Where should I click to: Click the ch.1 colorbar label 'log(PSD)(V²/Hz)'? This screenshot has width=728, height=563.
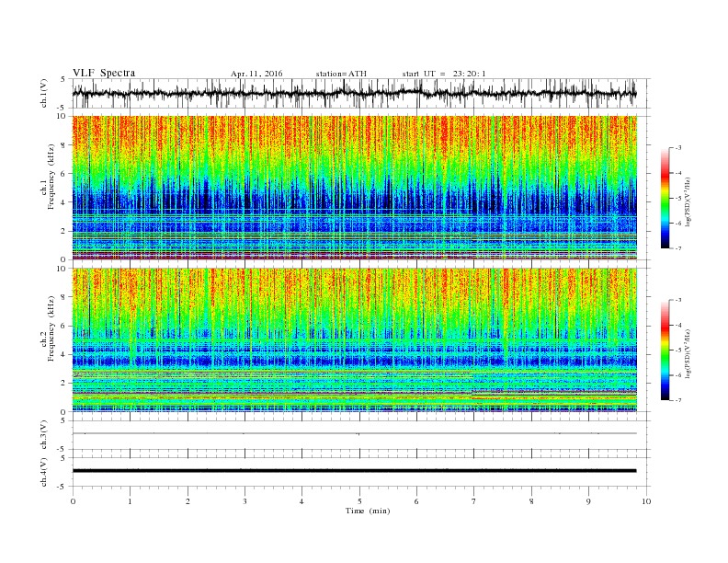coord(688,201)
